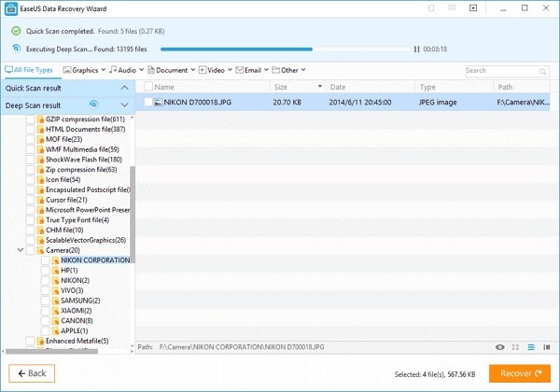Check the NIKON D700018.JPG file checkbox
560x392 pixels.
click(x=145, y=102)
